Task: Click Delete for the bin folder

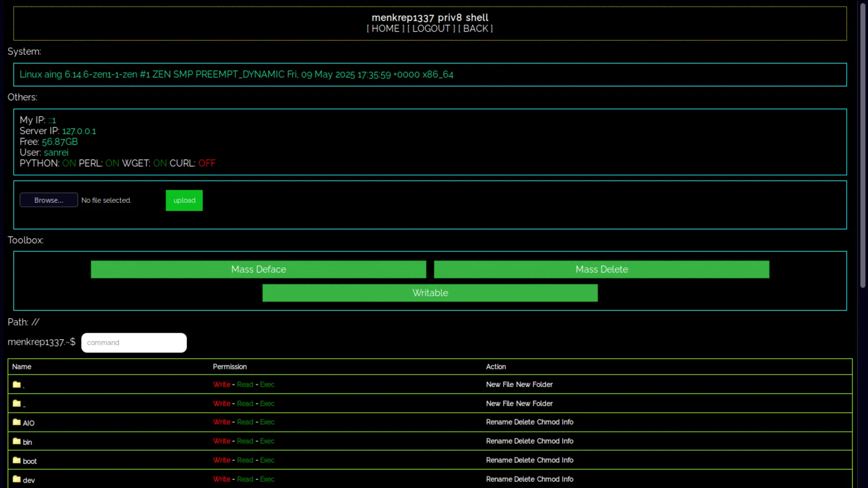Action: [x=524, y=441]
